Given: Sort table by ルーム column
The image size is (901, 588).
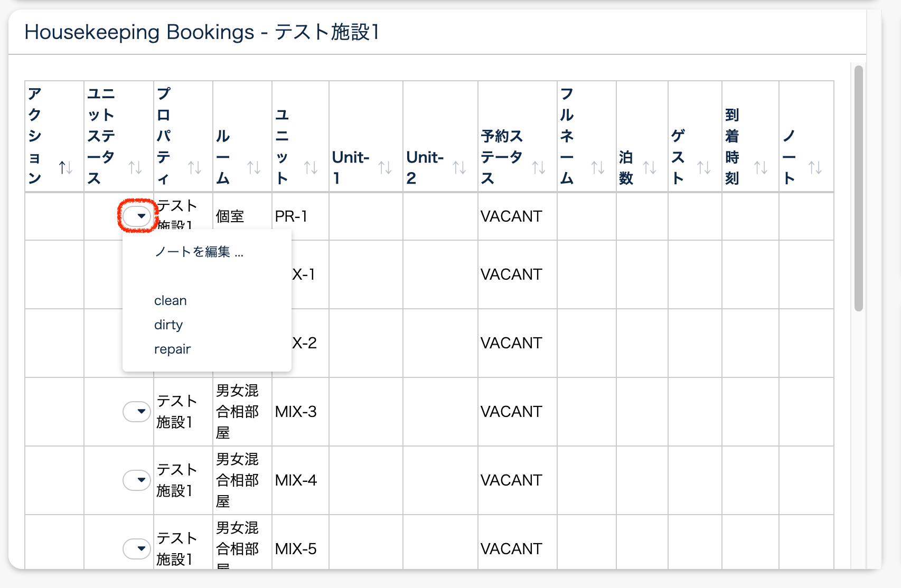Looking at the screenshot, I should [254, 168].
